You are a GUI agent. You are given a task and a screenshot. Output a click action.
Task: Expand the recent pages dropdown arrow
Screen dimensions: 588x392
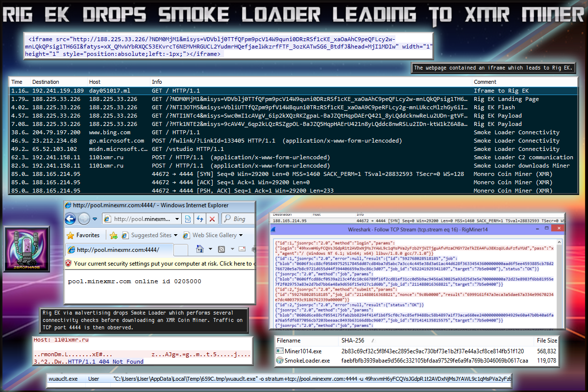(x=95, y=219)
